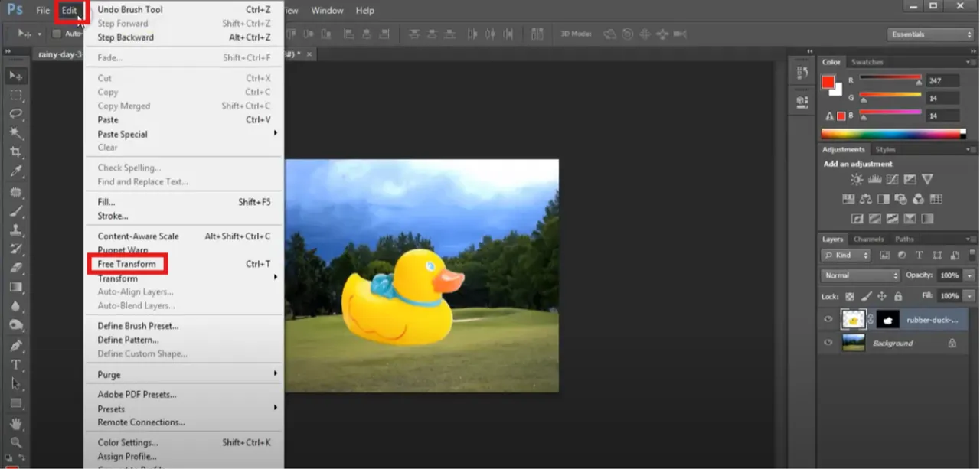Screen dimensions: 980x469
Task: Click the rubber-duck layer mask thumbnail
Action: coord(887,320)
